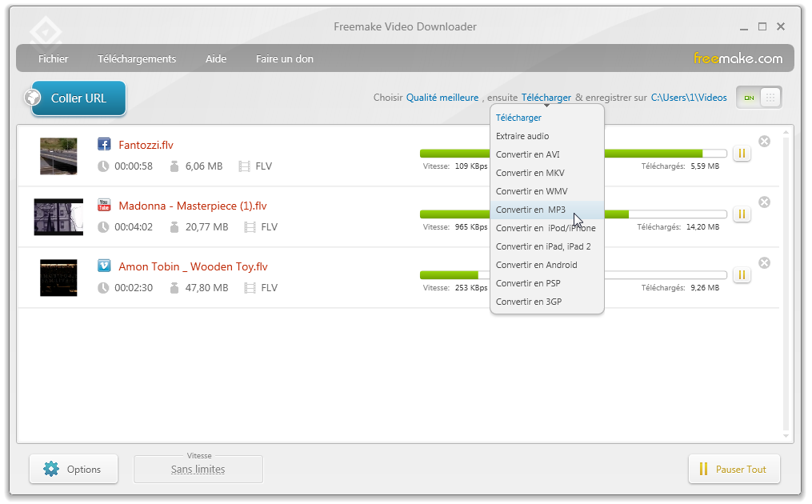
Task: Visit the freemake.com link
Action: (738, 58)
